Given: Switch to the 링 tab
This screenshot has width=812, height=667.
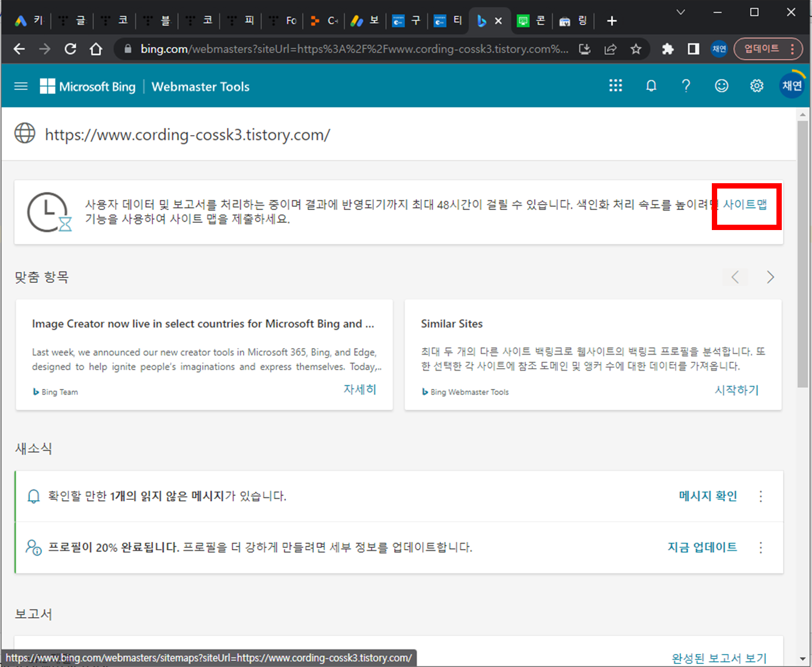Looking at the screenshot, I should point(573,21).
